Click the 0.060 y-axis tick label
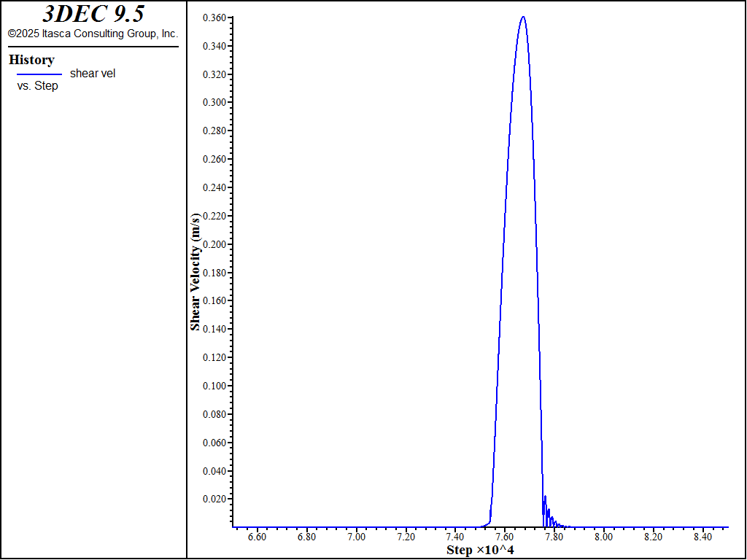747x560 pixels. [215, 443]
